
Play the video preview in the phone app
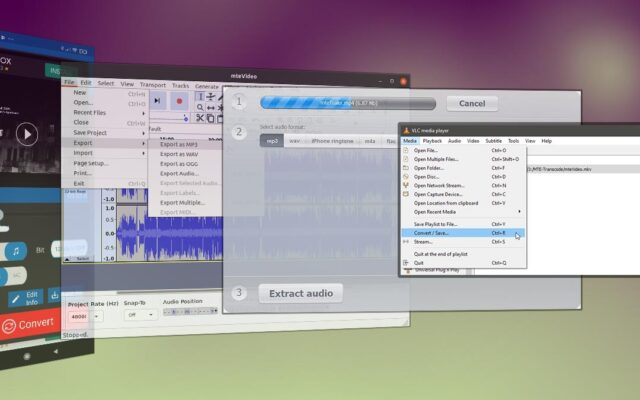pyautogui.click(x=27, y=134)
